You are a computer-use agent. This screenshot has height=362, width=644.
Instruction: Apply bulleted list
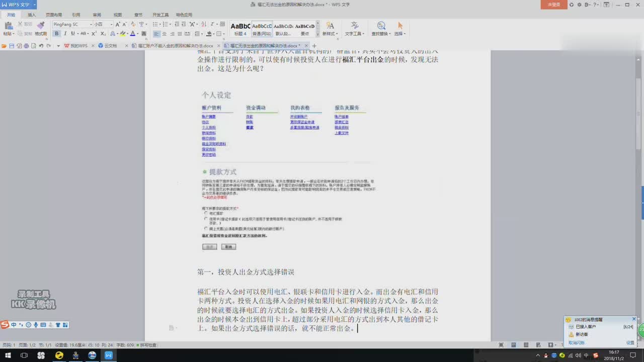(x=155, y=24)
